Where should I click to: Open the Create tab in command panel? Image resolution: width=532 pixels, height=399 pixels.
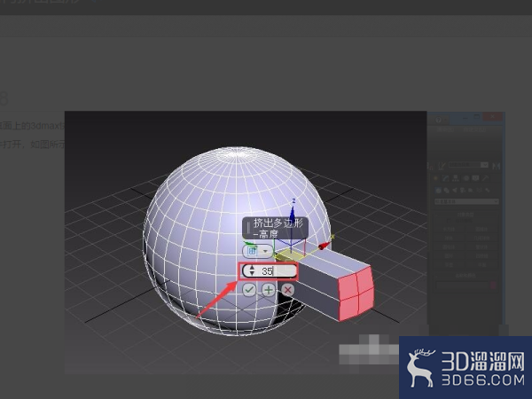click(435, 178)
